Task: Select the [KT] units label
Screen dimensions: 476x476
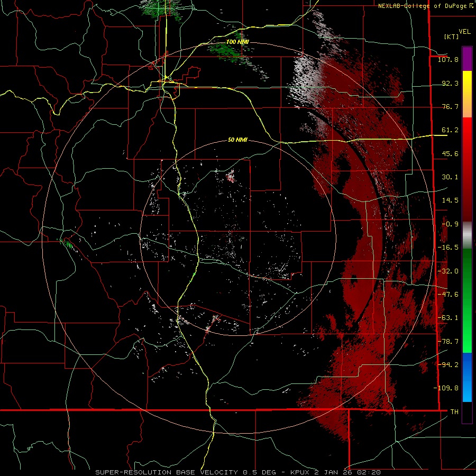Action: 452,36
